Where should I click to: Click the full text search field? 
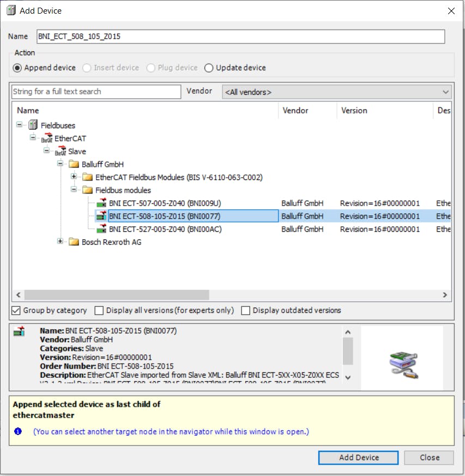tap(96, 92)
